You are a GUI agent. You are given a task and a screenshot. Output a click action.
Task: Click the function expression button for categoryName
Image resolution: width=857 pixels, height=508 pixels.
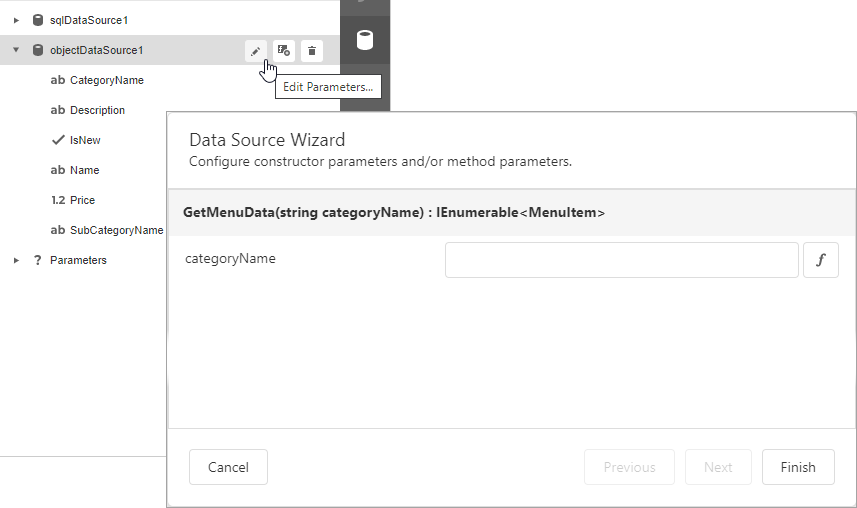(821, 260)
